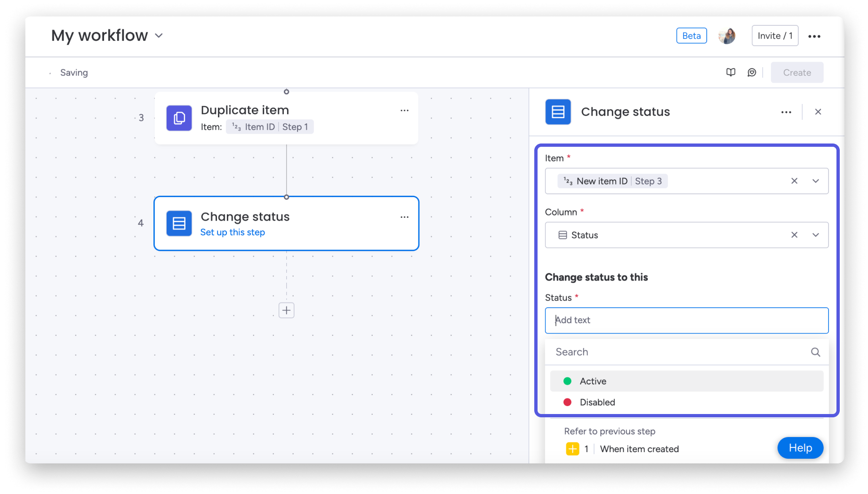Open the top-right three-dot workflow menu

pos(814,36)
